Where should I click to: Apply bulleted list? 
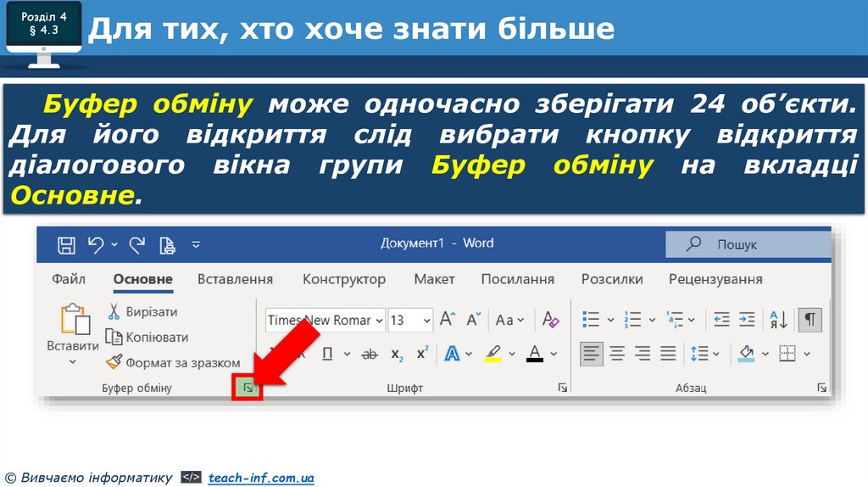591,320
